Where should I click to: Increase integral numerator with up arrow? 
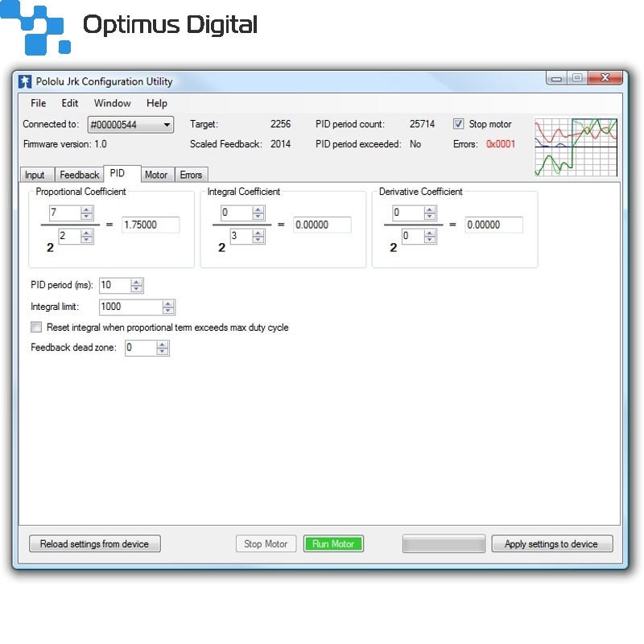[x=258, y=209]
